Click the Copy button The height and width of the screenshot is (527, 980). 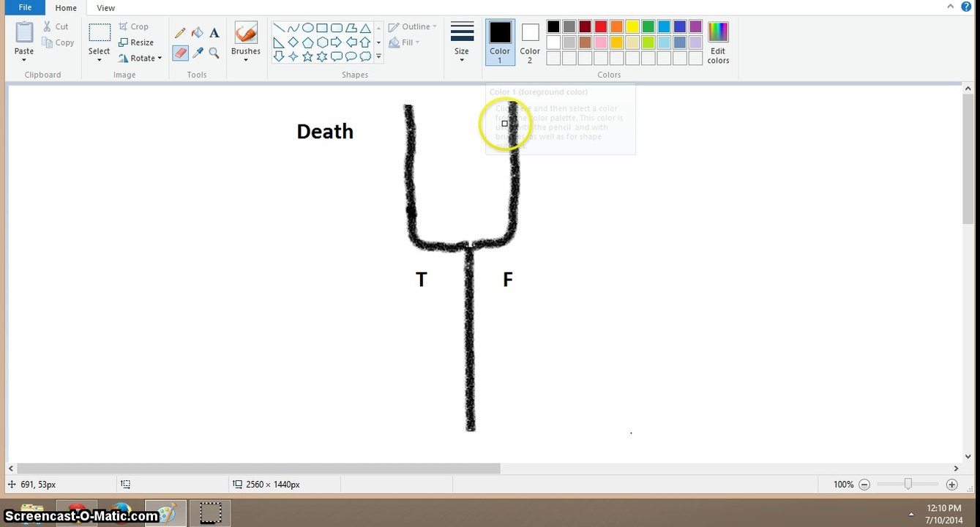coord(59,42)
